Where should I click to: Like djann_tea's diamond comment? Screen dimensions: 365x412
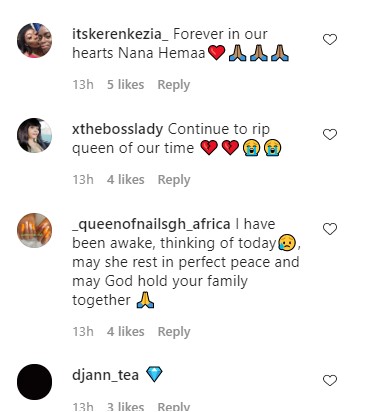[330, 381]
